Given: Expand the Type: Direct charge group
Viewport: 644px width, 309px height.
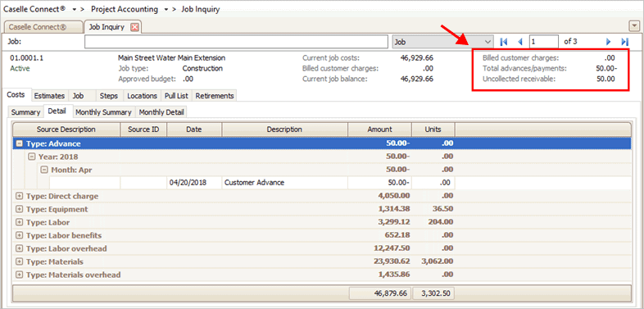Looking at the screenshot, I should click(x=19, y=196).
